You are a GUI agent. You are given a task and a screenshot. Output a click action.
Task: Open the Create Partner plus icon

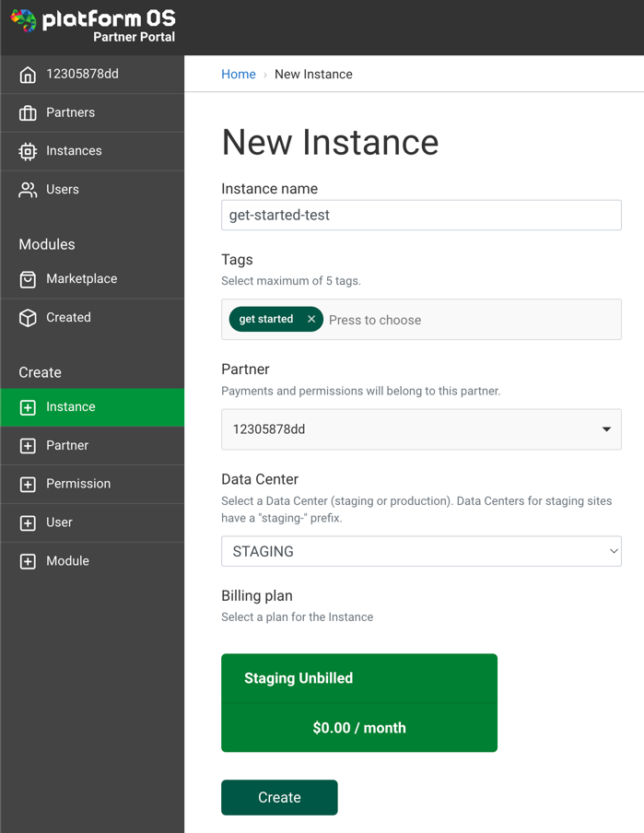pos(27,445)
